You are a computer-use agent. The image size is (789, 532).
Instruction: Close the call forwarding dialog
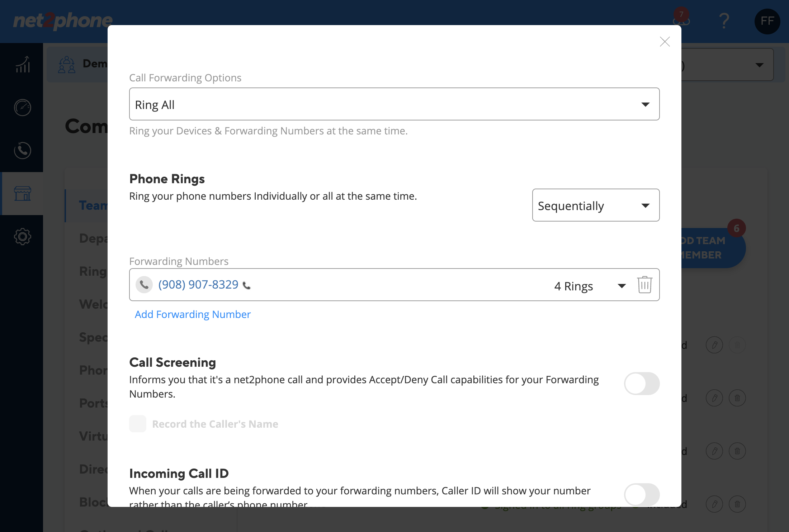665,42
